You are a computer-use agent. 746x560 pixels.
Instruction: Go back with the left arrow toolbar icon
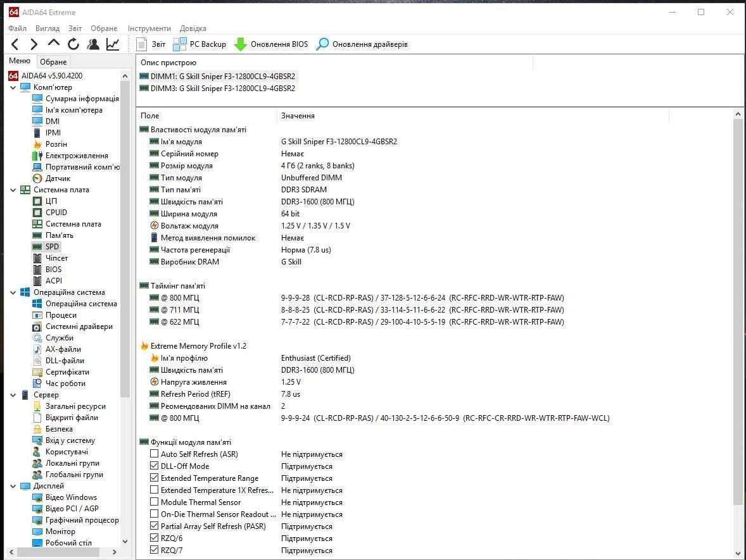click(15, 44)
